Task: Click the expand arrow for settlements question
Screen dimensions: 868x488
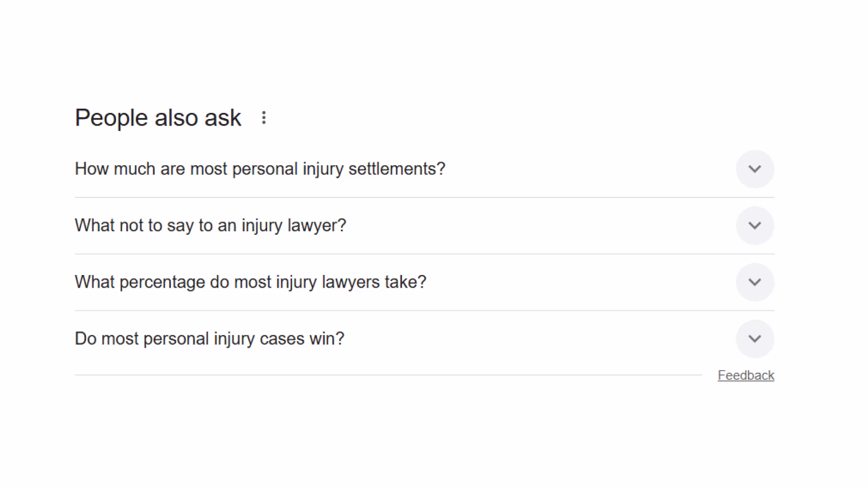Action: pyautogui.click(x=755, y=169)
